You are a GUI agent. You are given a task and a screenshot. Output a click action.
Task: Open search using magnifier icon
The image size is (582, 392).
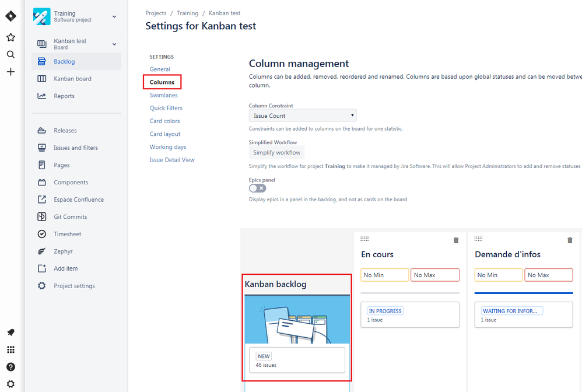click(x=10, y=55)
